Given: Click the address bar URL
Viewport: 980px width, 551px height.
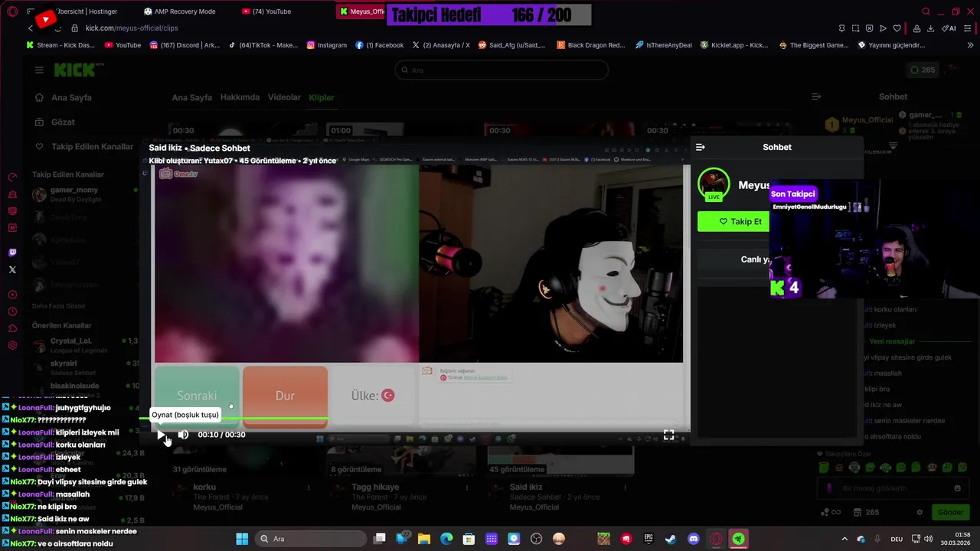Looking at the screenshot, I should [132, 28].
